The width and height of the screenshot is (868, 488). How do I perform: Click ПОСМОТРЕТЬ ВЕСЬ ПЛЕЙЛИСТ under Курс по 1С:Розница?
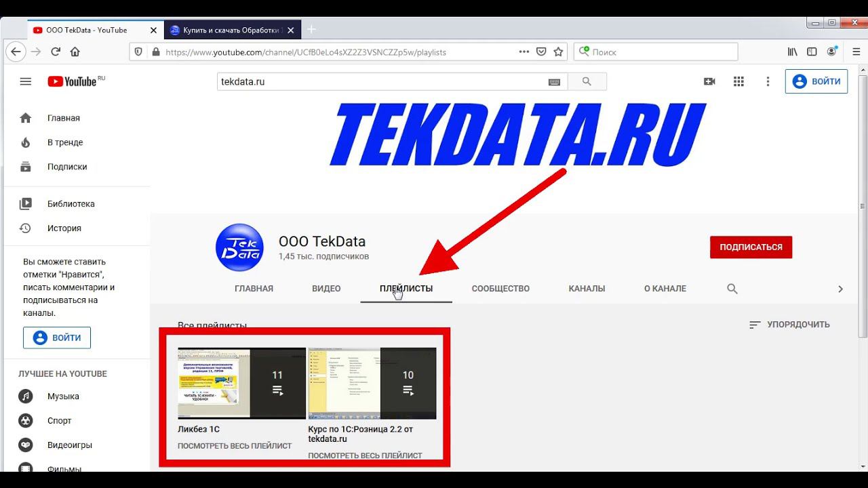[365, 455]
